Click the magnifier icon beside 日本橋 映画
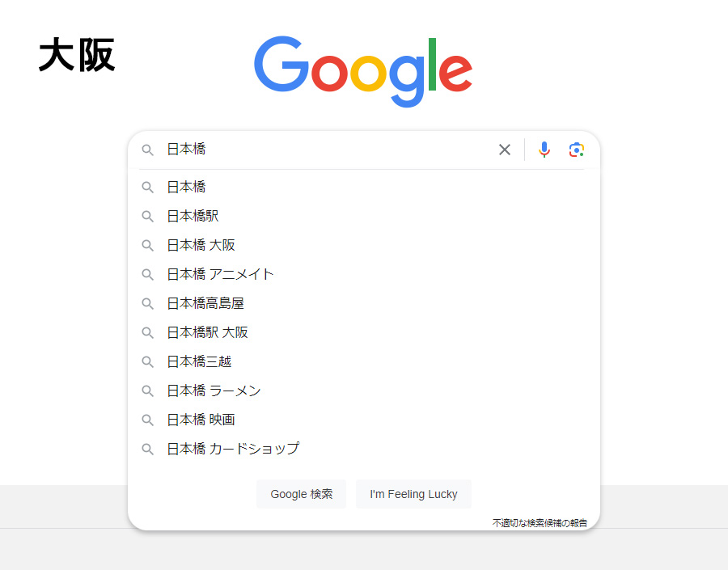This screenshot has width=728, height=570. point(147,420)
